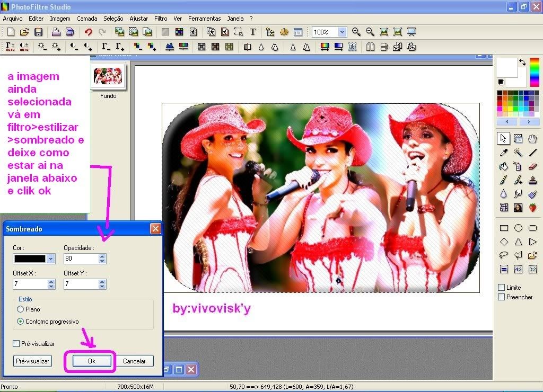Select the Move hand tool
The width and height of the screenshot is (543, 392).
pyautogui.click(x=532, y=139)
